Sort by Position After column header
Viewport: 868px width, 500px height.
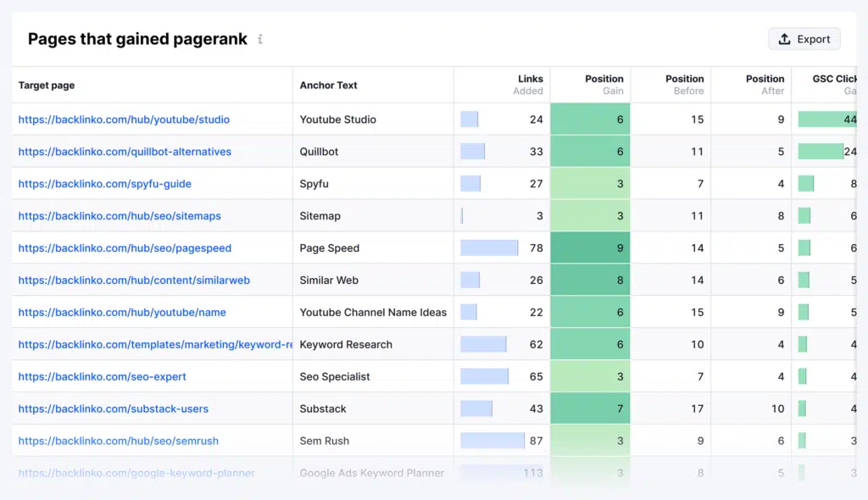(x=765, y=85)
